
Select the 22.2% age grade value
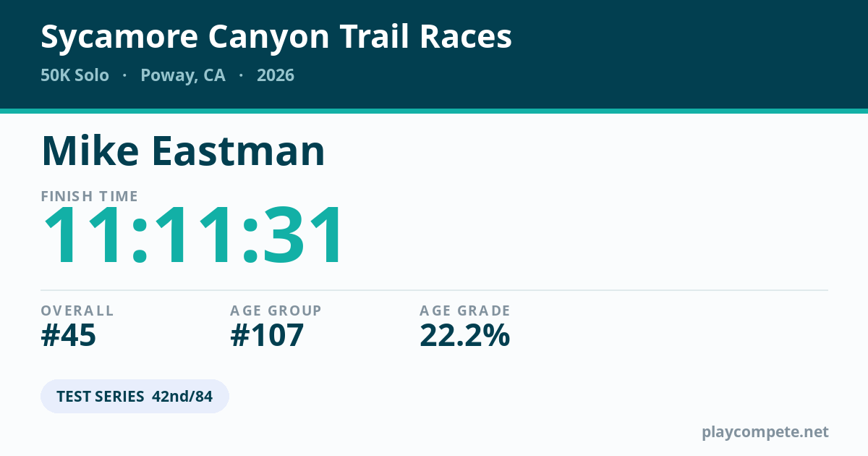(x=465, y=335)
